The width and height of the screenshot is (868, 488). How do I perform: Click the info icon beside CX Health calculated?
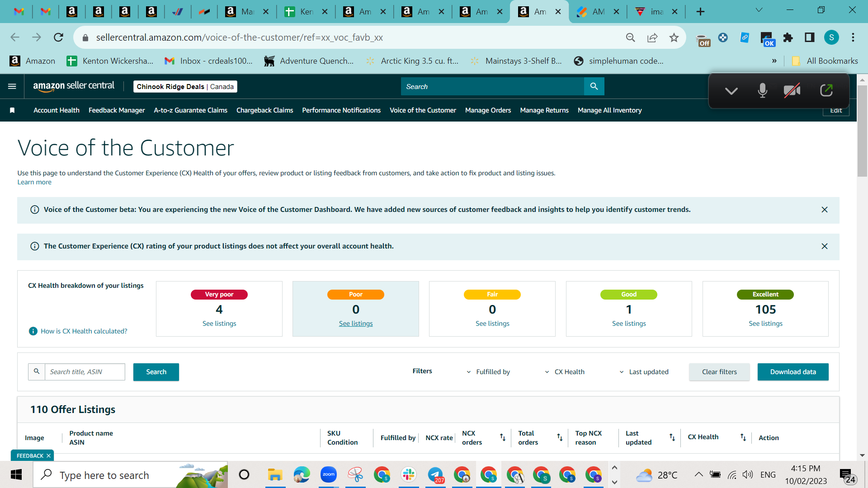[x=33, y=331]
